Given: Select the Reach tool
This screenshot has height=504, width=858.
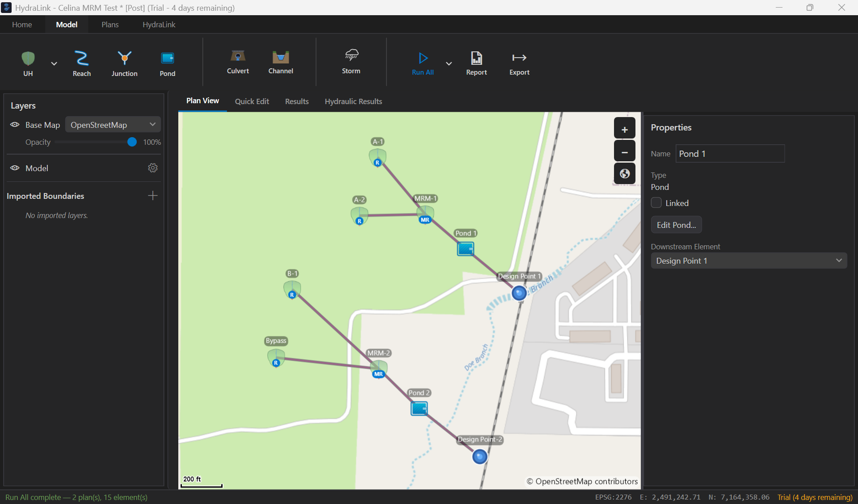Looking at the screenshot, I should tap(82, 63).
